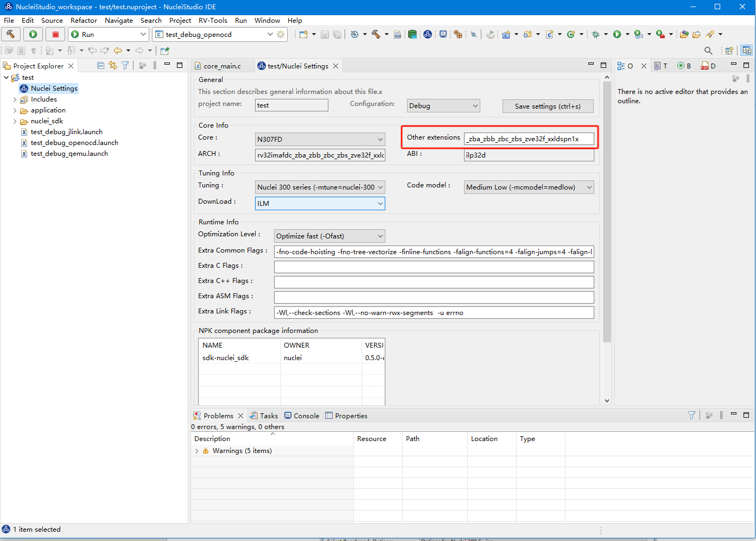
Task: Click the Search magnifier icon in toolbar
Action: (x=708, y=51)
